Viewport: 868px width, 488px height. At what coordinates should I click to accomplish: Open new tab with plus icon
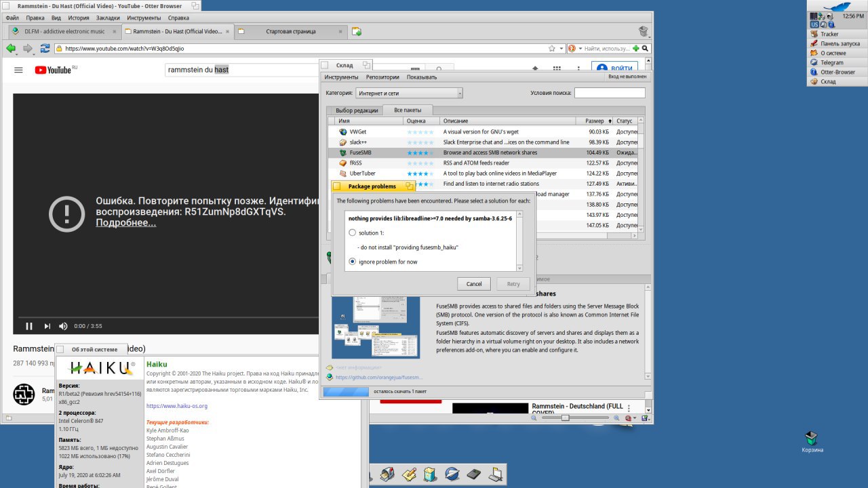[357, 31]
